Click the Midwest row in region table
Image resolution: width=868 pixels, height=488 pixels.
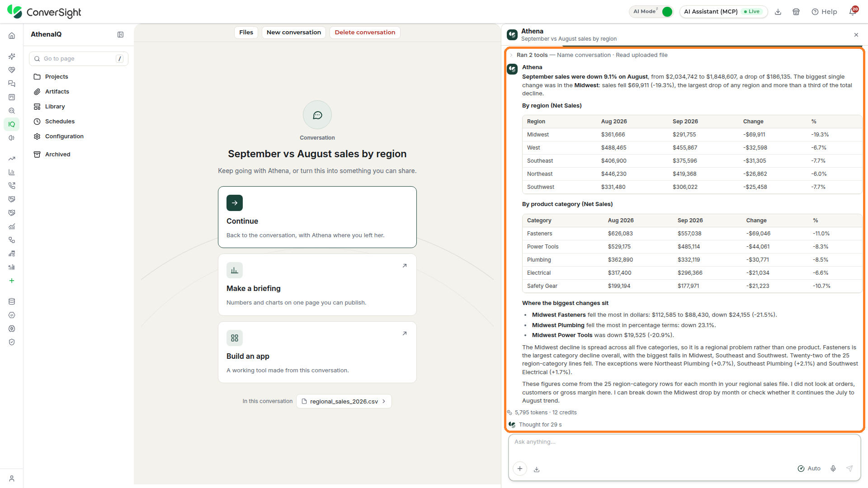click(x=692, y=135)
